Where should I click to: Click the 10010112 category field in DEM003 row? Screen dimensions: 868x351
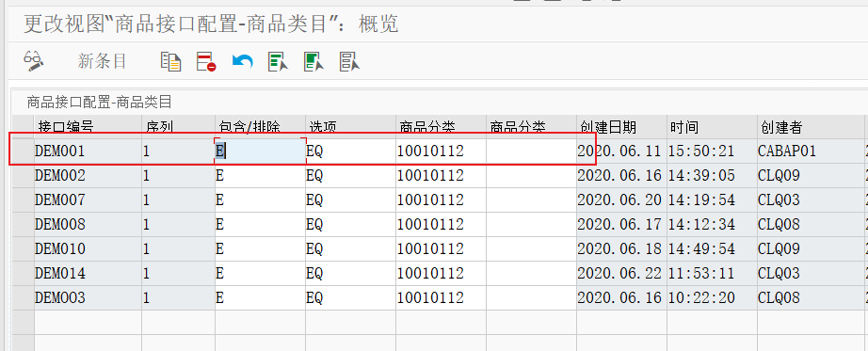[x=442, y=297]
